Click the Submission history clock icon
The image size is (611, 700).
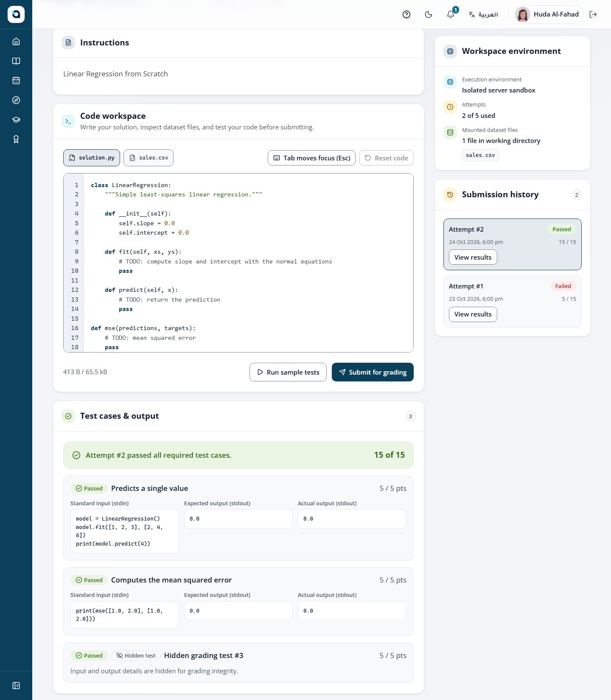450,195
